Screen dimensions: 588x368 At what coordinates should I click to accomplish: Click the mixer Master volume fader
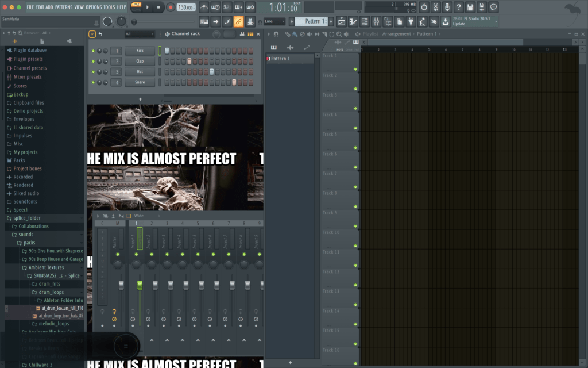[121, 285]
